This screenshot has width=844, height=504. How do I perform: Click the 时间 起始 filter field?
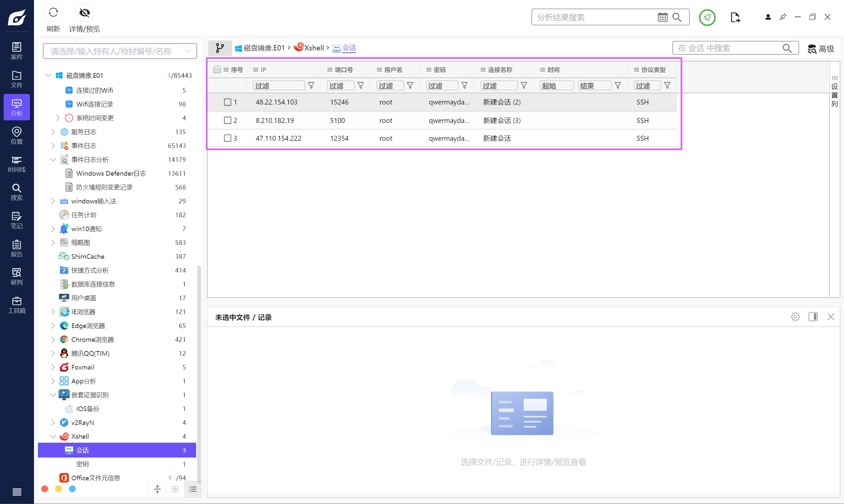click(x=556, y=86)
